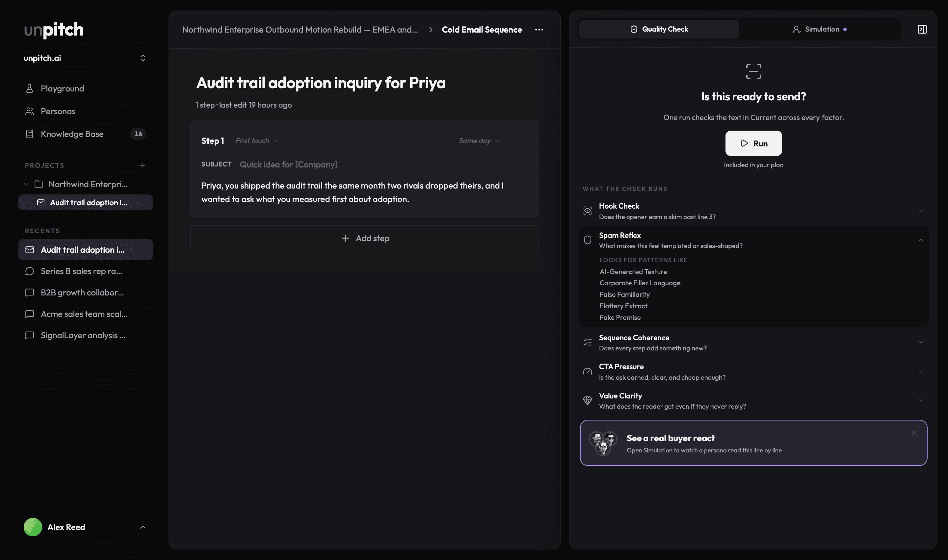Click into the email body text
The height and width of the screenshot is (560, 948).
[x=365, y=192]
